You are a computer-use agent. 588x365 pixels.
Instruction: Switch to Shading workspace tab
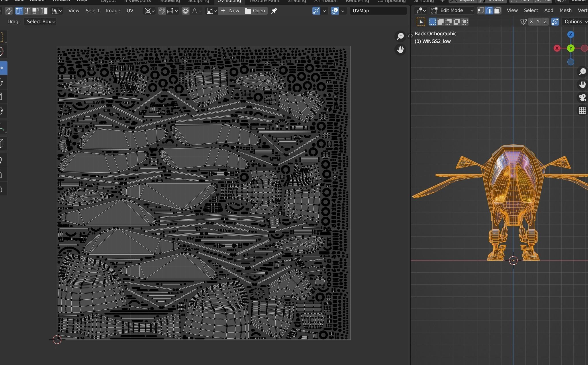(x=297, y=1)
